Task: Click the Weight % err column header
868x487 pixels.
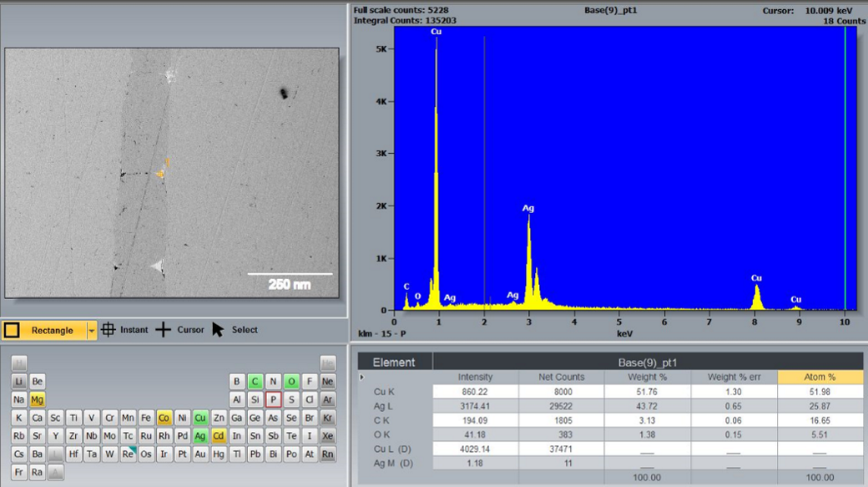Action: point(734,378)
